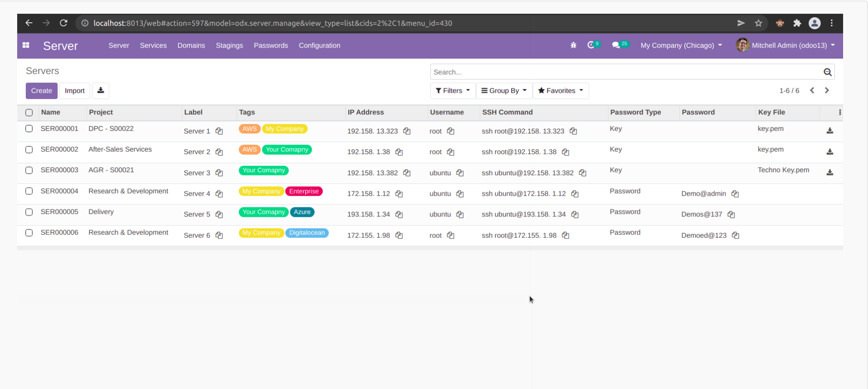This screenshot has height=389, width=868.
Task: Click the Create button
Action: click(x=41, y=91)
